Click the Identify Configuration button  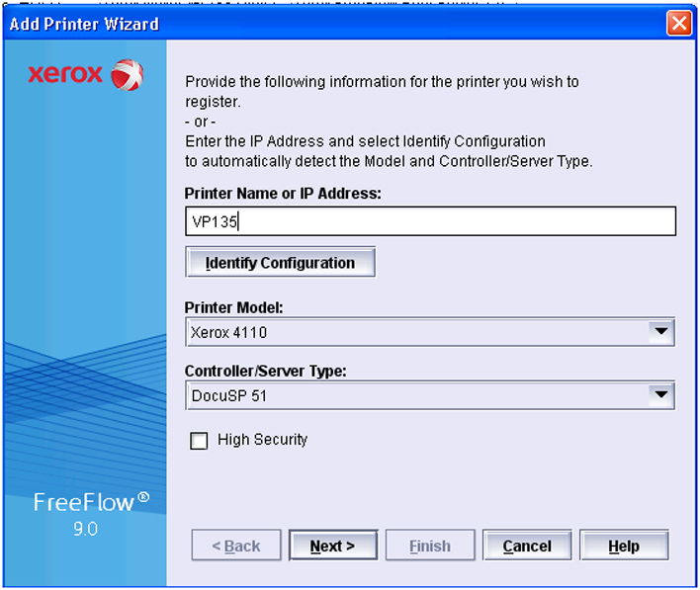coord(280,263)
